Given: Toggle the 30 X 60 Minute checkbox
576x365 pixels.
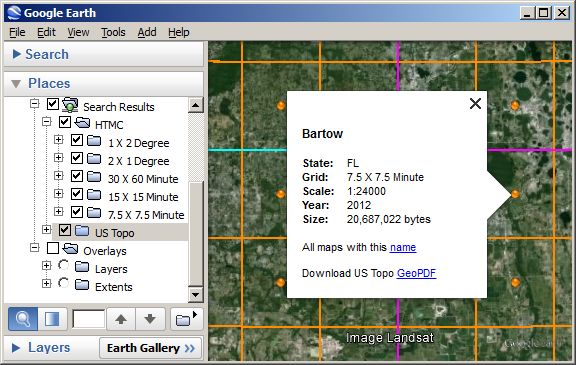Looking at the screenshot, I should [77, 176].
